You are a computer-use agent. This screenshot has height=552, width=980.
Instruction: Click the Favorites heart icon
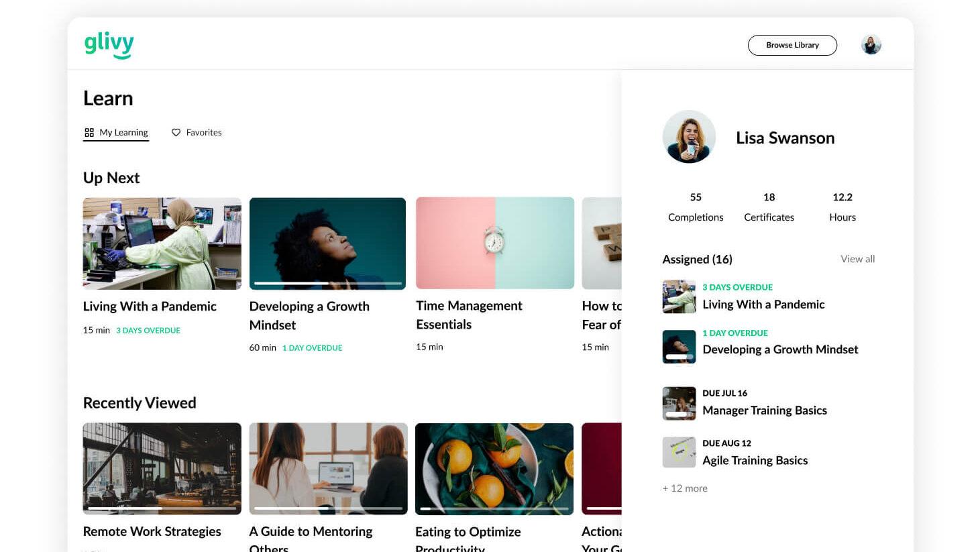(x=176, y=133)
